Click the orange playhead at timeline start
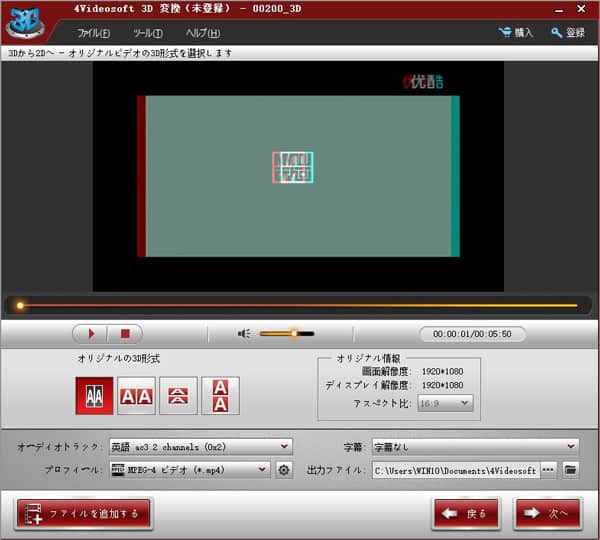 point(20,305)
